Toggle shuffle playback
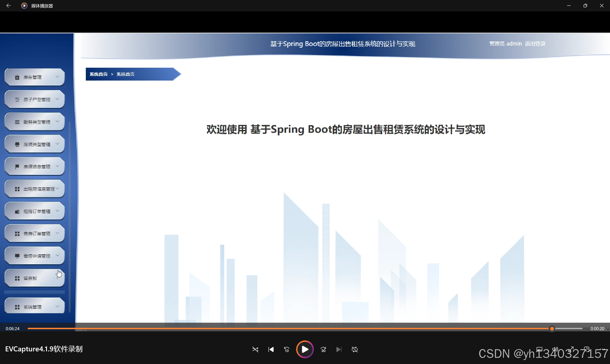 point(255,349)
